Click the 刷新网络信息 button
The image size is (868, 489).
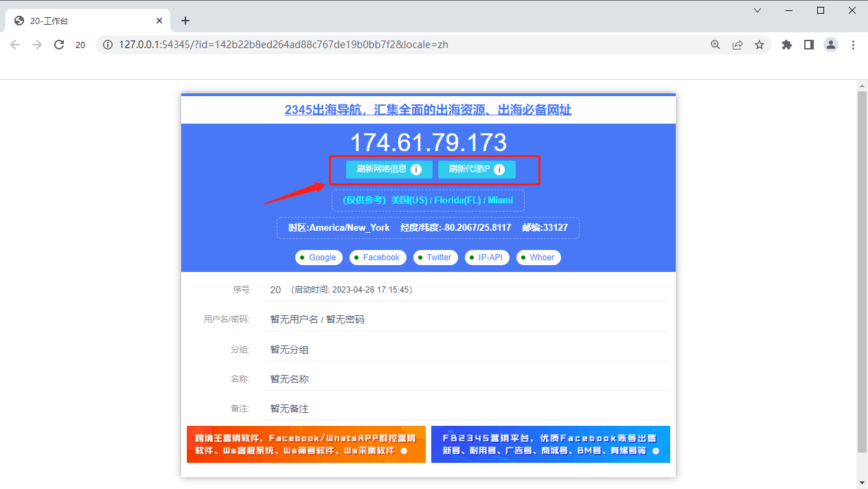(x=389, y=169)
